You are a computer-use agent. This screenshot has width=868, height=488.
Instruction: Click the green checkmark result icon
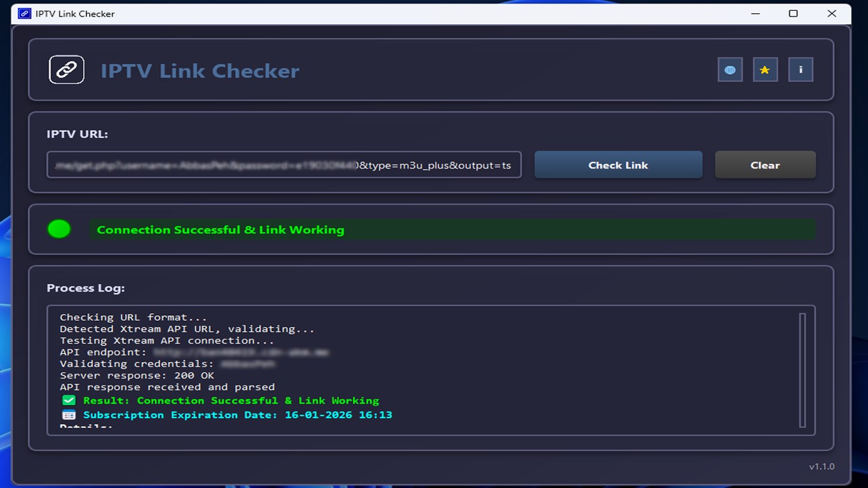click(x=69, y=400)
